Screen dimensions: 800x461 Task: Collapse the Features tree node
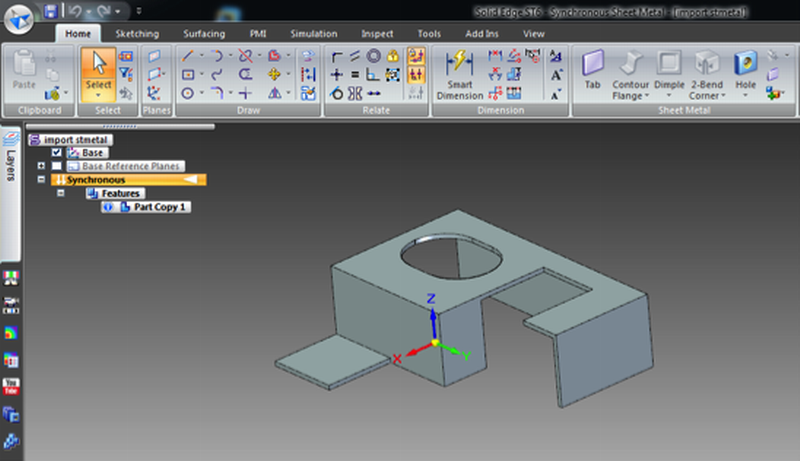61,193
